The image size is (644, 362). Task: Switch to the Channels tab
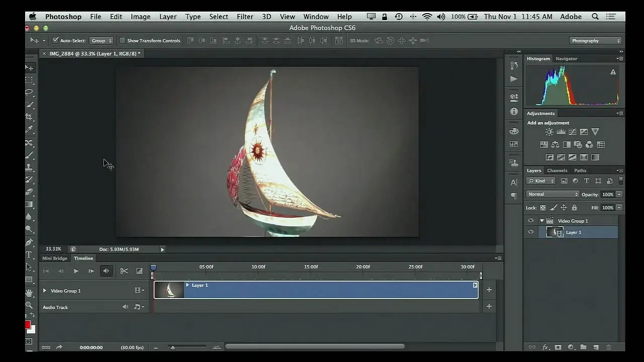point(557,170)
